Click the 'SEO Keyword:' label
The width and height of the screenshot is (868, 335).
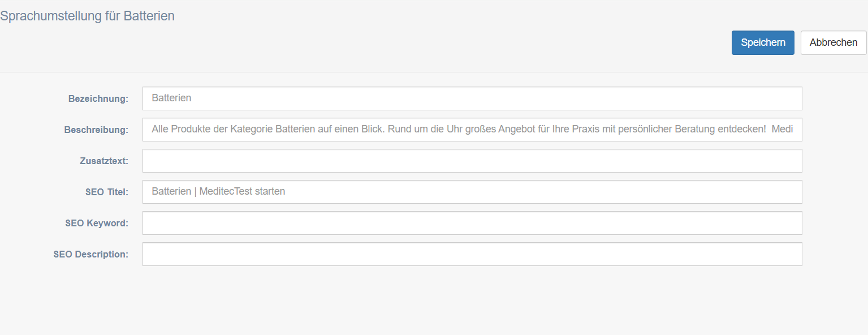point(97,223)
